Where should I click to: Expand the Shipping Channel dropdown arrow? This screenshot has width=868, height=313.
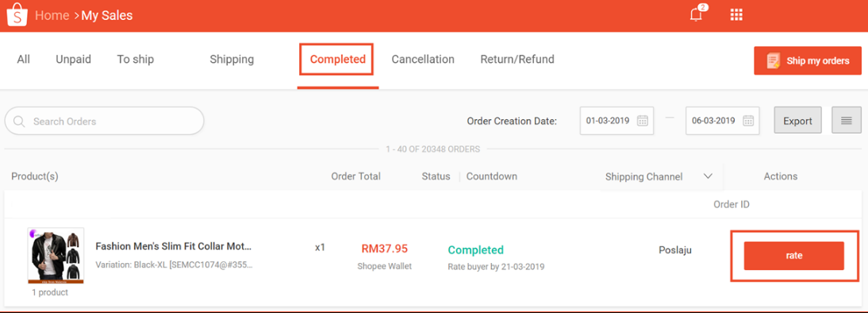tap(708, 176)
